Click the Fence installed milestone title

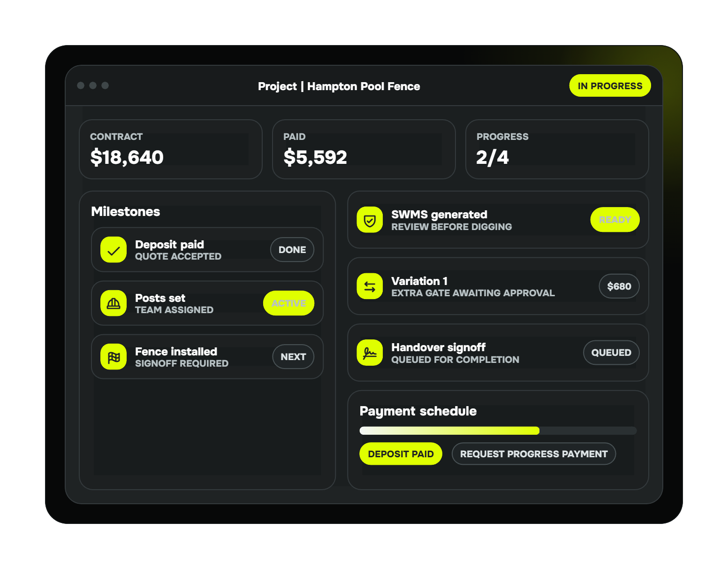[176, 352]
